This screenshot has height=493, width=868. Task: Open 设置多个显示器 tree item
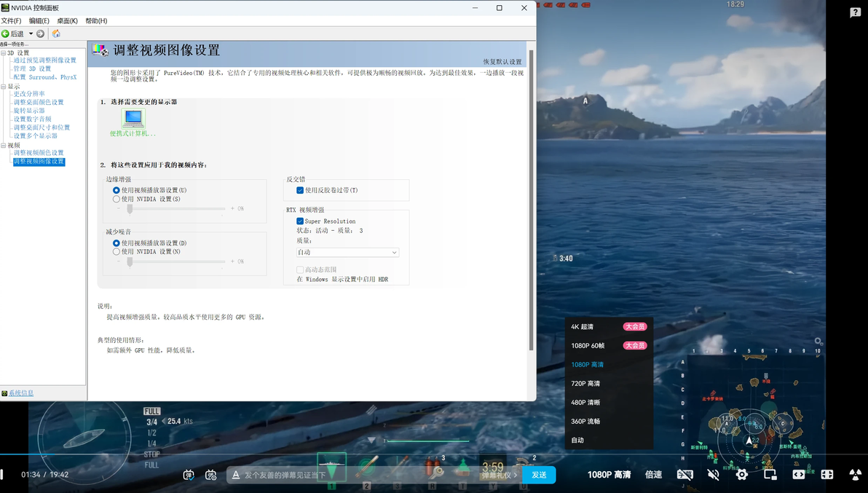(x=36, y=135)
